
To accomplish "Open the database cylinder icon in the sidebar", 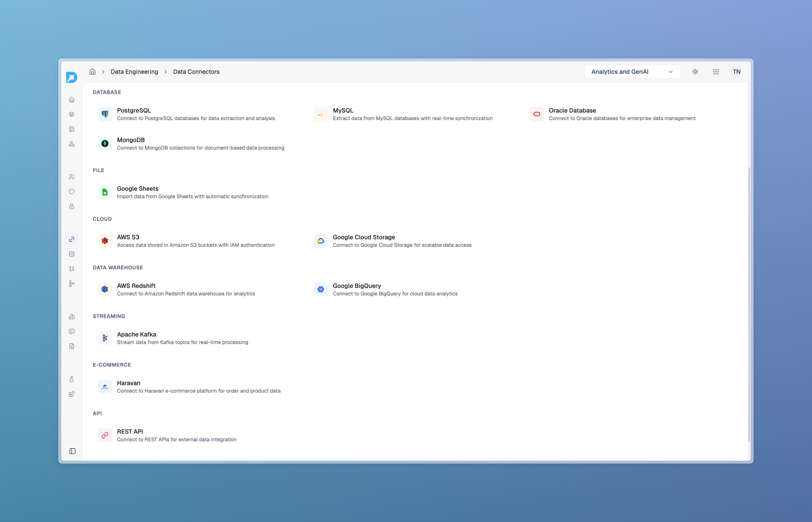I will 72,254.
